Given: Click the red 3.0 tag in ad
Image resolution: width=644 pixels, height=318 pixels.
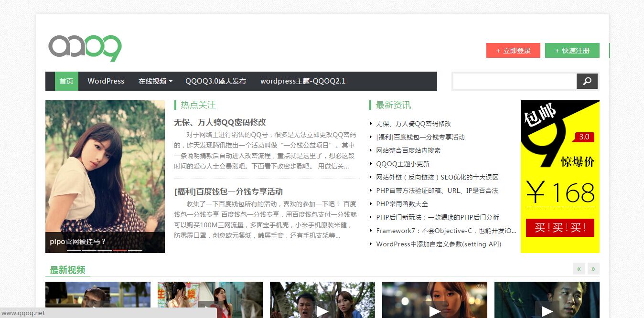Looking at the screenshot, I should [x=584, y=137].
